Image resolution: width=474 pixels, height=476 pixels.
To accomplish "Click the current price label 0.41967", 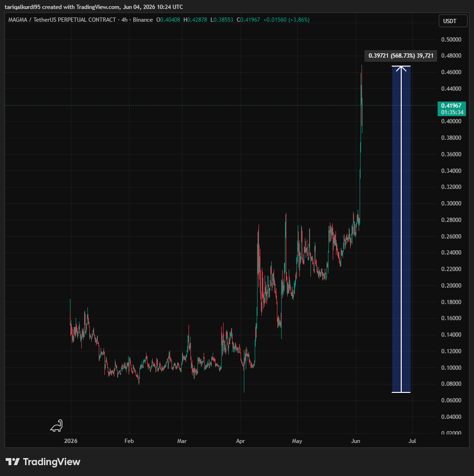I will click(x=451, y=106).
